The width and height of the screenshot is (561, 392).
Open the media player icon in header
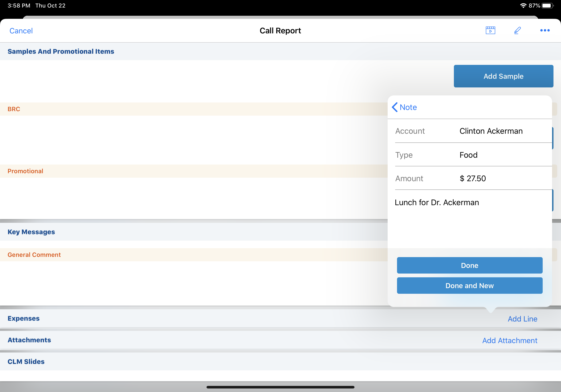coord(490,30)
